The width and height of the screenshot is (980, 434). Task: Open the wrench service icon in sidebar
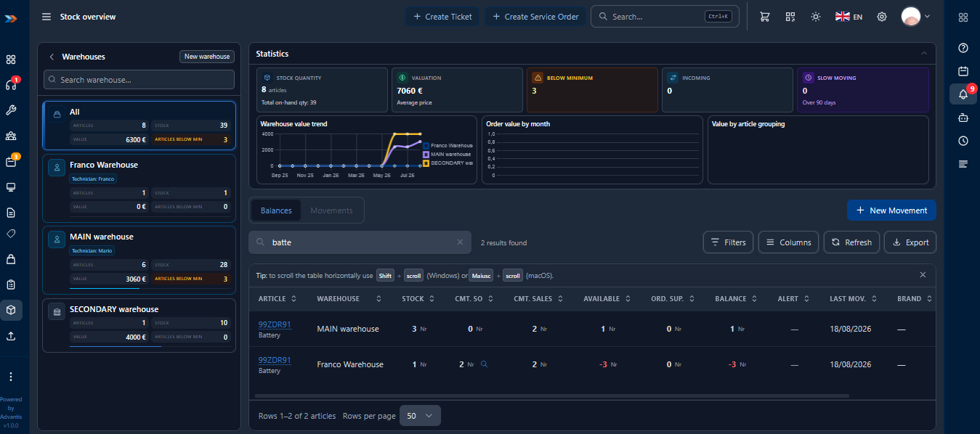(x=11, y=110)
